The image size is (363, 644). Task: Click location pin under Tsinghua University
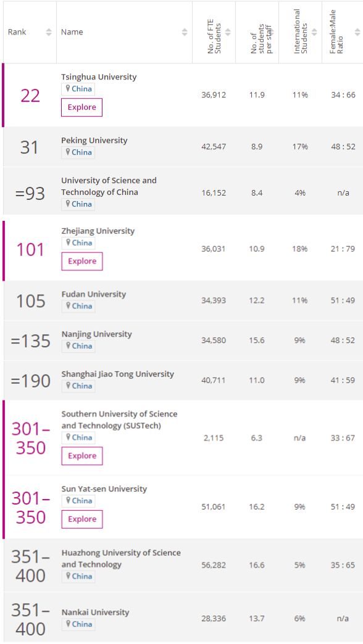(x=68, y=89)
